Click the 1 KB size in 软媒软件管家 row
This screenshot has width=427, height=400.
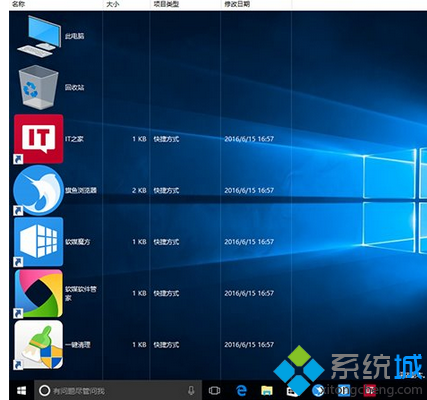(x=139, y=293)
